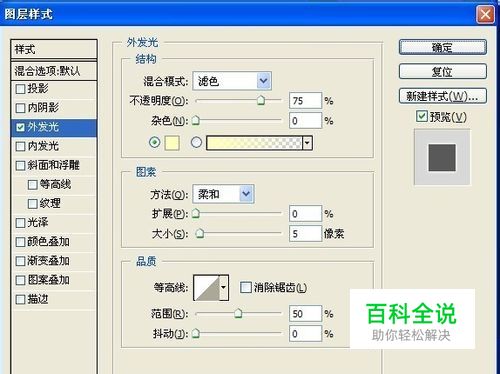Select the solid color radio button

tap(154, 143)
